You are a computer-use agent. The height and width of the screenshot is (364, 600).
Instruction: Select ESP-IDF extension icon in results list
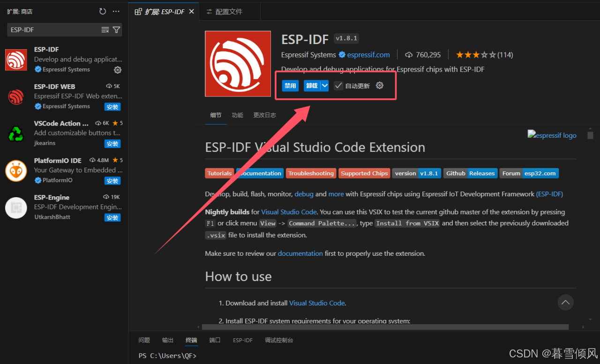tap(16, 59)
